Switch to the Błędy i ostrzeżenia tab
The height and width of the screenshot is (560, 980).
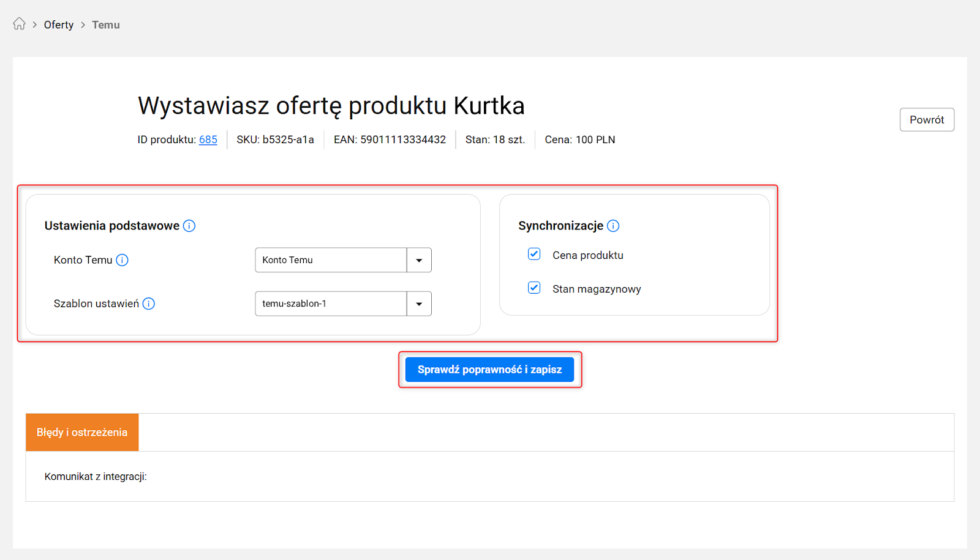tap(82, 432)
